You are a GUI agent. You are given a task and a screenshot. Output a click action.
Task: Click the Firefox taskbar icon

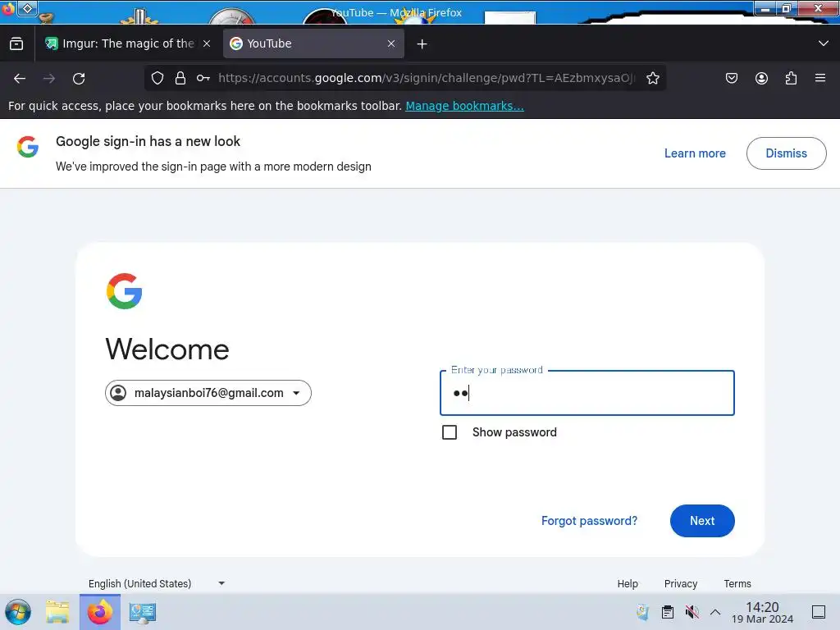click(x=100, y=612)
